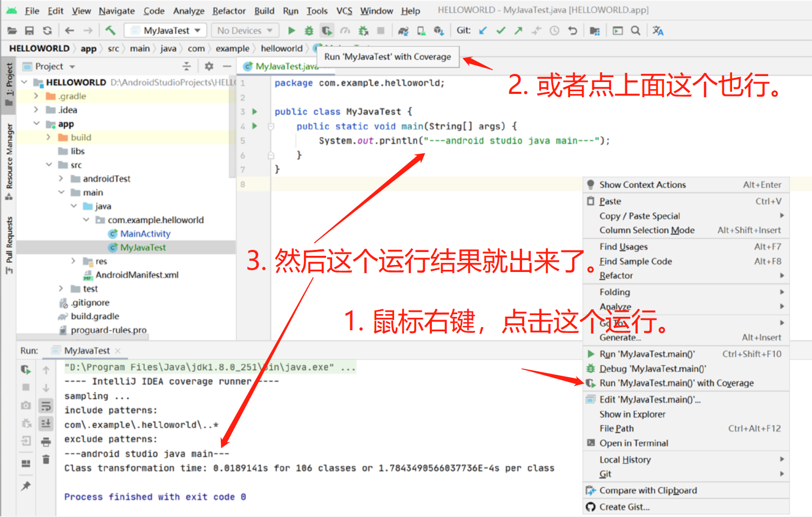Open the Refactor menu

coord(229,10)
